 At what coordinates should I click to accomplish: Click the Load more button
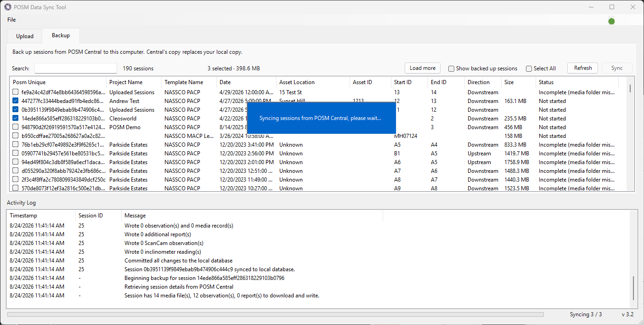(423, 68)
